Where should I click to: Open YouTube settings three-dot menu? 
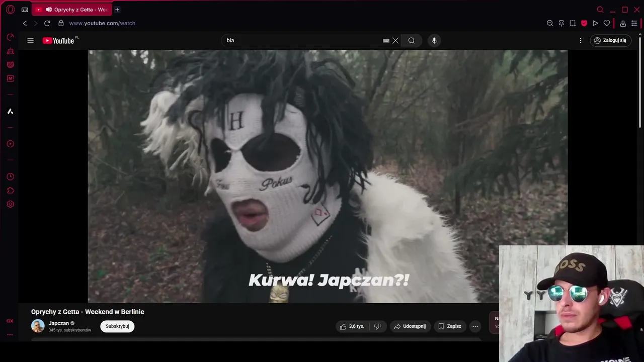pyautogui.click(x=581, y=41)
